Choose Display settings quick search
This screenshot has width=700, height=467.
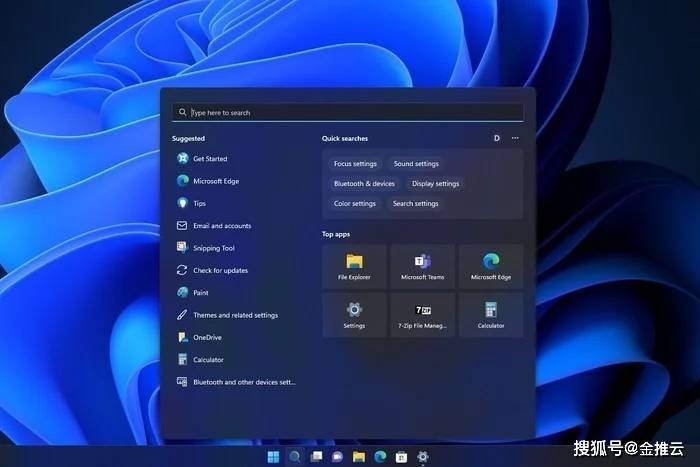click(x=435, y=183)
